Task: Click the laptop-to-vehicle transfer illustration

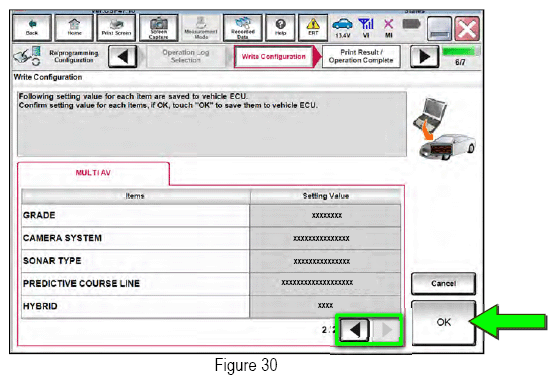Action: point(444,129)
